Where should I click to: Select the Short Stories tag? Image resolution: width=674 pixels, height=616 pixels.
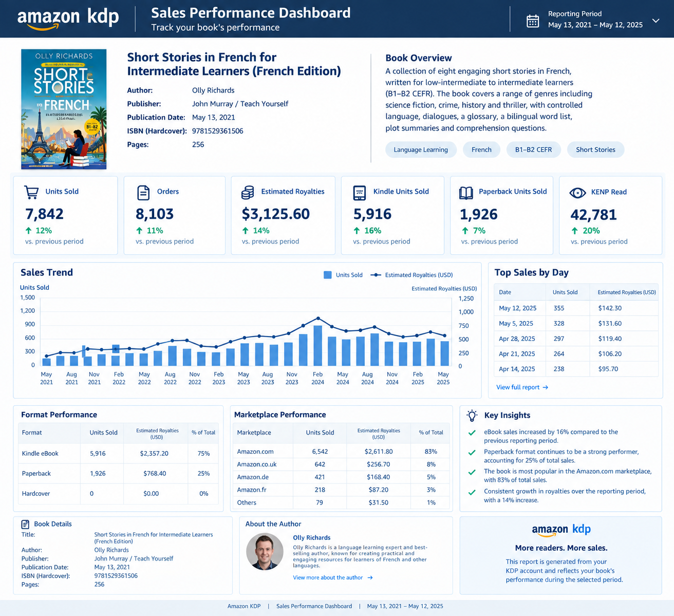[595, 150]
